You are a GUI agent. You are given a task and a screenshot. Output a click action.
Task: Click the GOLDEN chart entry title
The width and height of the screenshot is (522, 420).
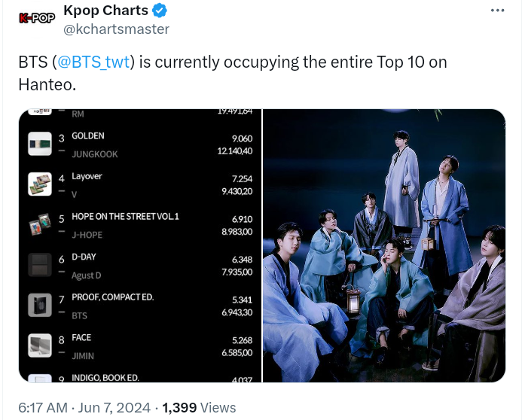[x=88, y=136]
